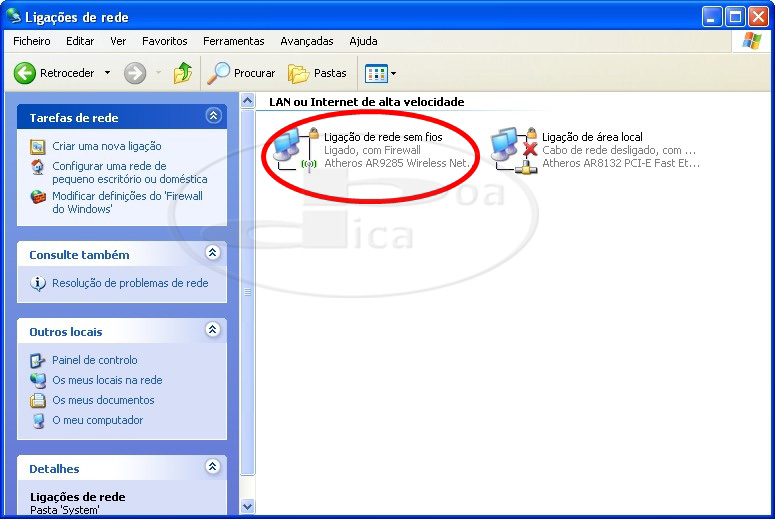Click the sidebar vertical scrollbar thumb
775x519 pixels.
tap(248, 292)
